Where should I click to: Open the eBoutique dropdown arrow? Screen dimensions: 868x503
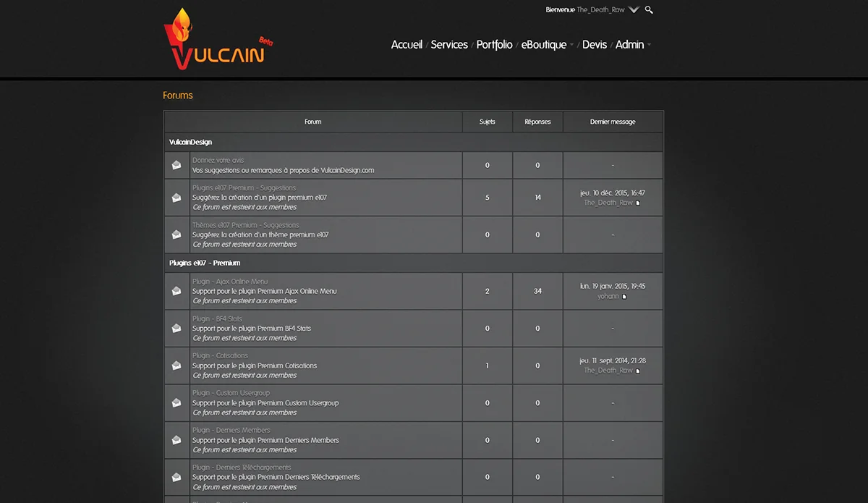571,45
